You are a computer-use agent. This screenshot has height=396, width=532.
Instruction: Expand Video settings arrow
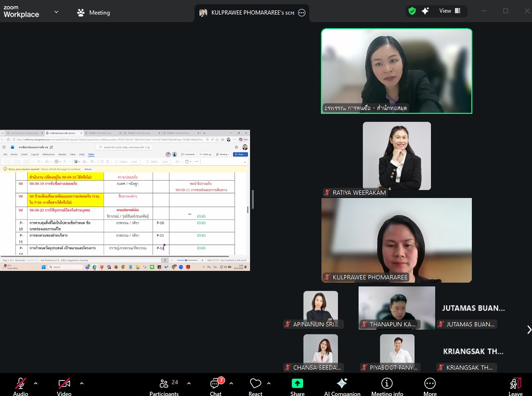point(81,383)
